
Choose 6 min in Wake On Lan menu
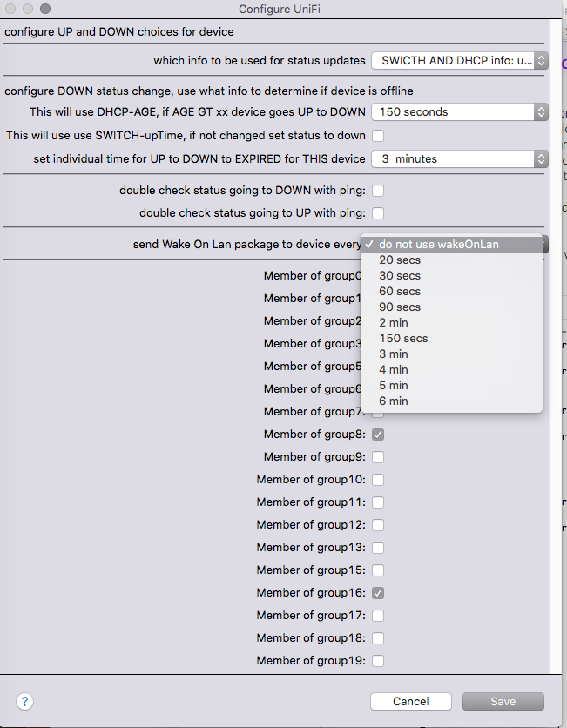451,401
